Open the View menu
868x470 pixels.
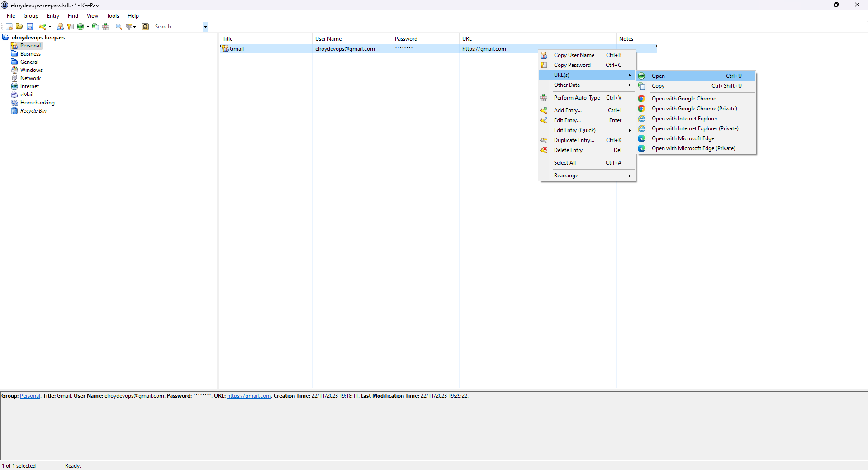click(92, 16)
